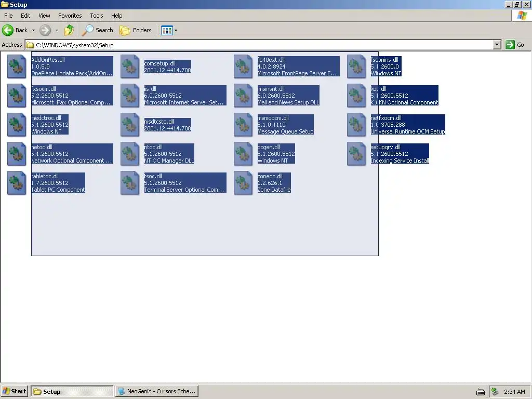Image resolution: width=532 pixels, height=399 pixels.
Task: Select the comsetup.dll file icon
Action: click(x=130, y=66)
